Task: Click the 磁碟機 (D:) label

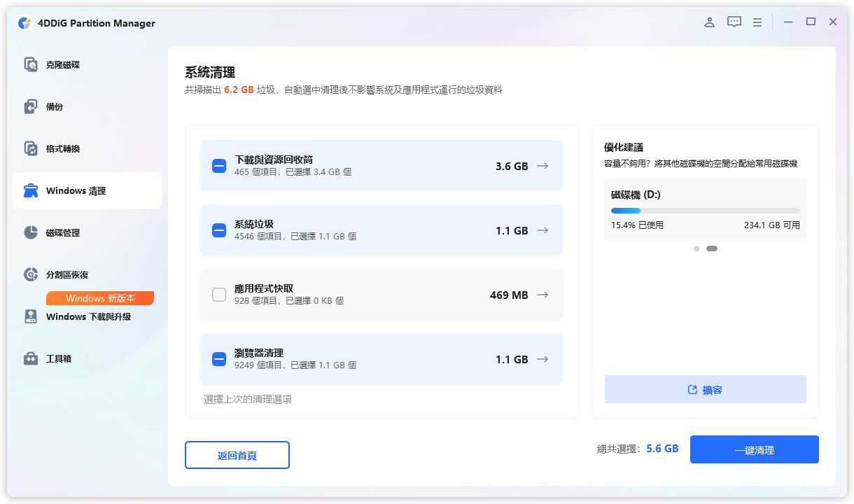Action: [636, 195]
